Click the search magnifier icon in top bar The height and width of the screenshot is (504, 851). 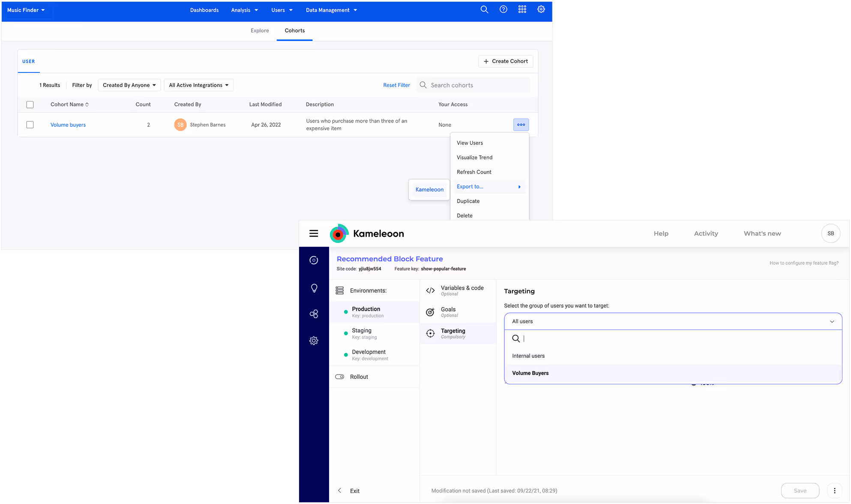484,9
